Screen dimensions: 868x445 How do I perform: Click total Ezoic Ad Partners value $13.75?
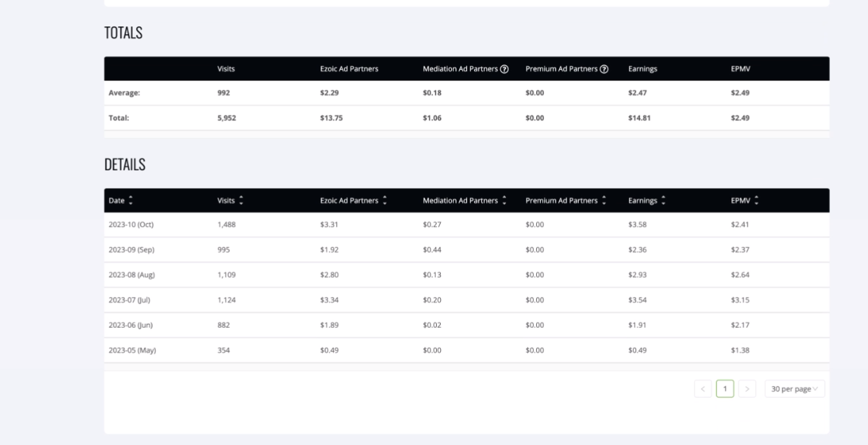click(331, 118)
